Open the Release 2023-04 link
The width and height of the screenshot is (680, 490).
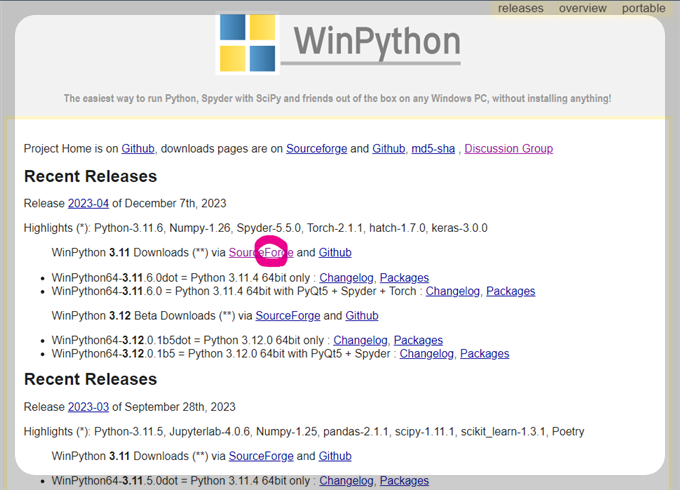tap(88, 203)
